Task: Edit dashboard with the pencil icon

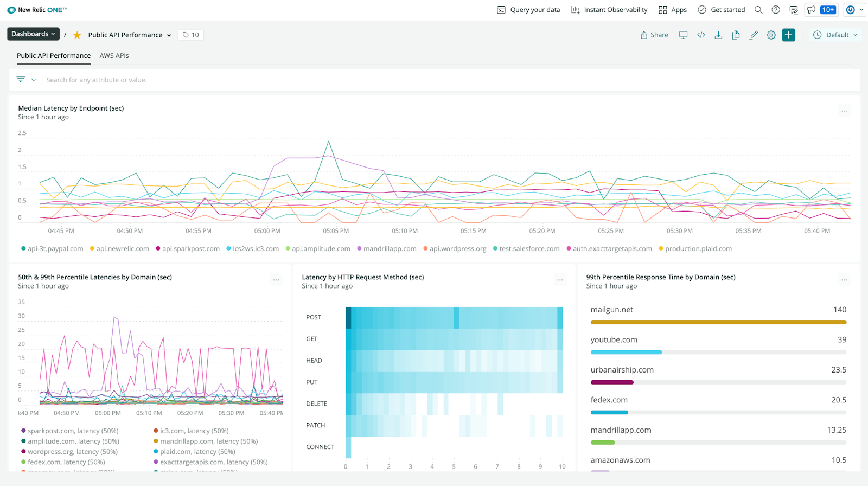Action: pyautogui.click(x=754, y=35)
